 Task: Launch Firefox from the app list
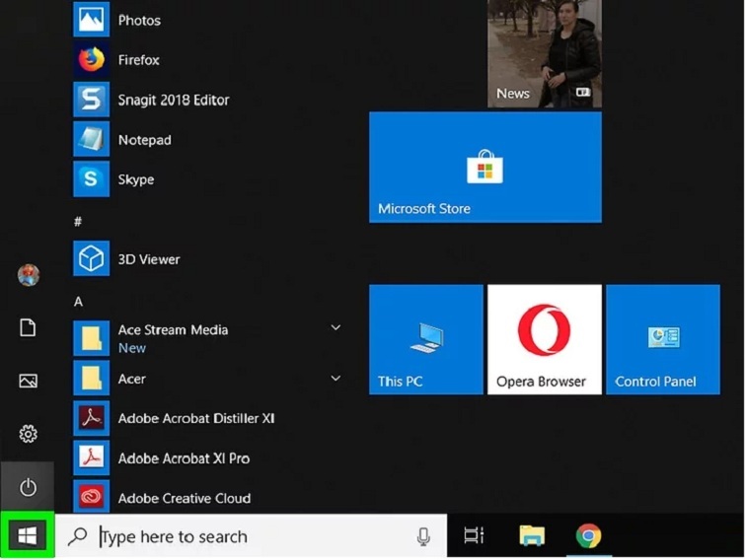tap(138, 60)
